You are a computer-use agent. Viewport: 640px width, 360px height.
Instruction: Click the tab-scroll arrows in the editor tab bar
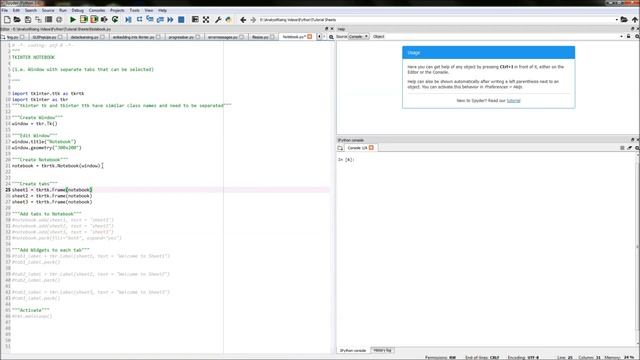[x=322, y=37]
